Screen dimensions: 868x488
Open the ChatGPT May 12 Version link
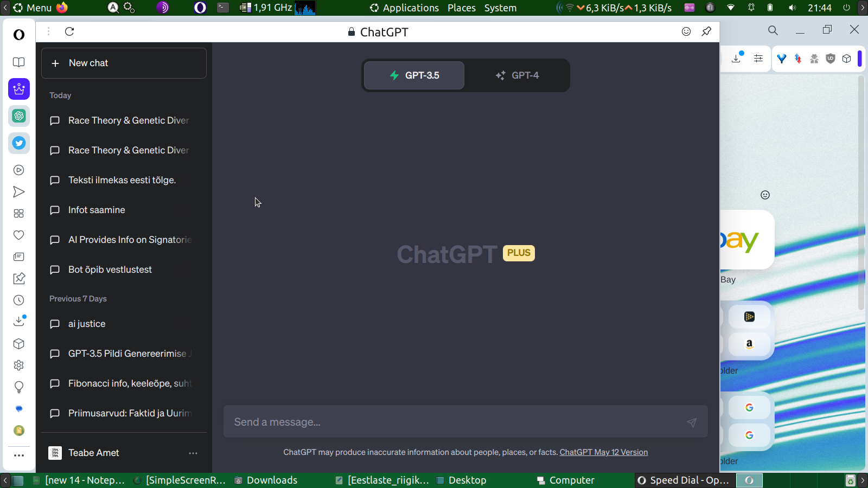coord(604,452)
